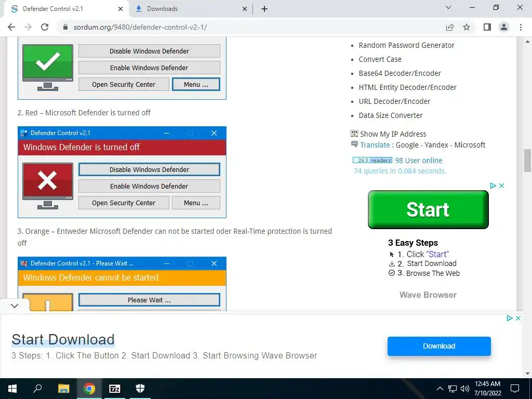Viewport: 532px width, 399px height.
Task: Click scrollbar up arrow
Action: click(527, 42)
